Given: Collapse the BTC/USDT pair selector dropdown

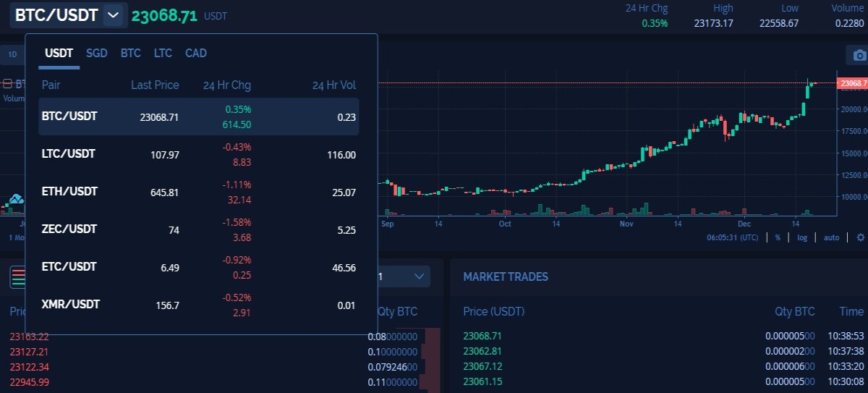Looking at the screenshot, I should [114, 15].
